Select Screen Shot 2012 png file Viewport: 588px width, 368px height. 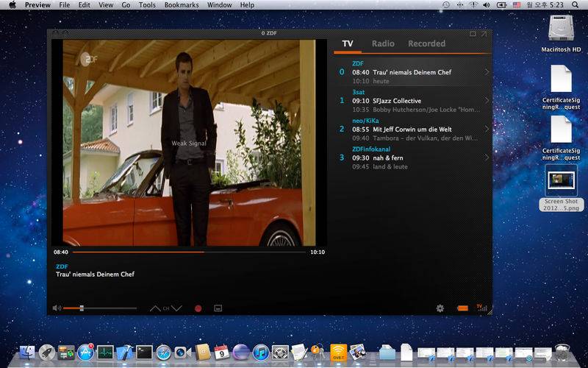pos(561,188)
